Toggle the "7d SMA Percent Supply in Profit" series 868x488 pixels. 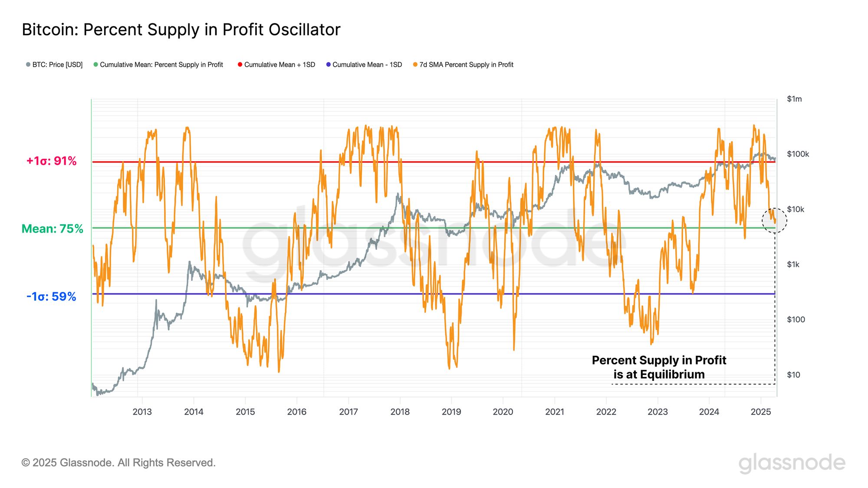coord(466,65)
